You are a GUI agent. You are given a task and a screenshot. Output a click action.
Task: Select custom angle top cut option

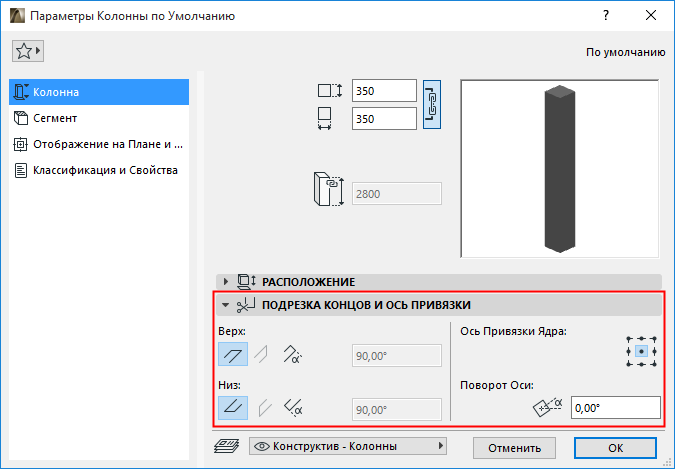[293, 354]
